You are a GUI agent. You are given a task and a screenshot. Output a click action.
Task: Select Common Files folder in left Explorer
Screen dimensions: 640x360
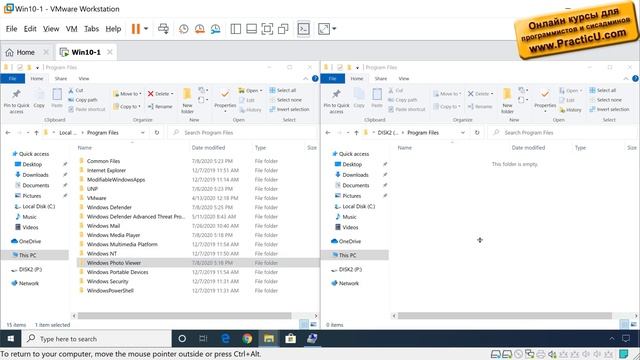198,161
